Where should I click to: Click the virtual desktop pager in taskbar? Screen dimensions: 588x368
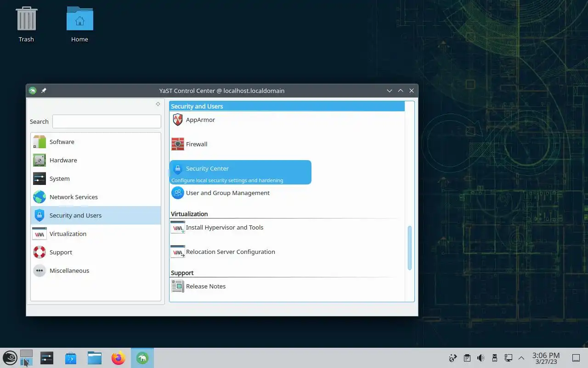point(27,358)
